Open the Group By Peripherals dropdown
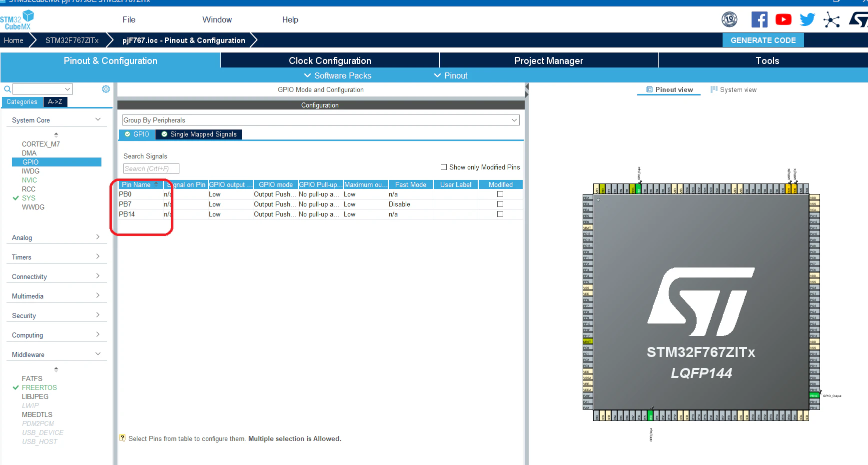 pos(321,120)
